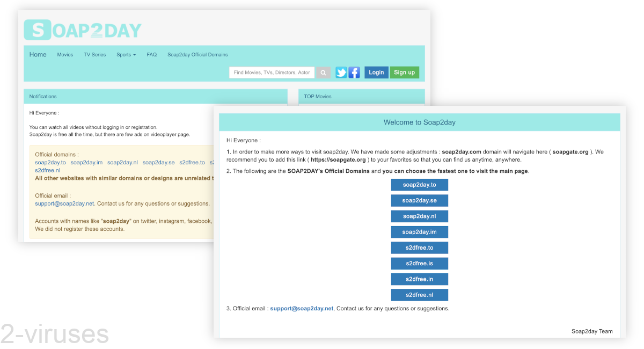Expand the Sports dropdown menu
This screenshot has width=644, height=349.
click(x=126, y=55)
